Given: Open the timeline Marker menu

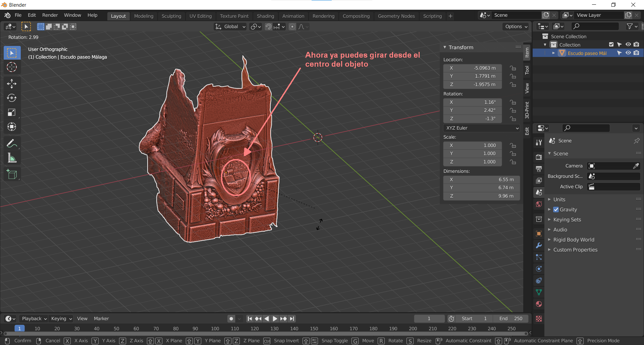Looking at the screenshot, I should 101,319.
